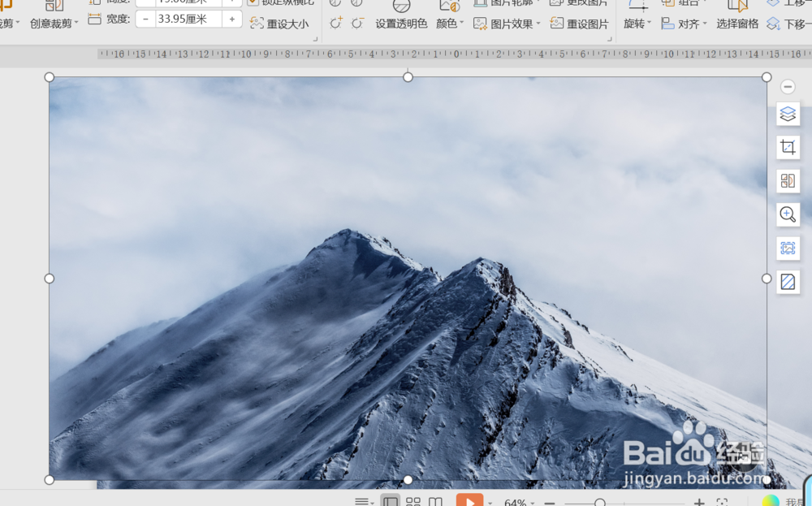This screenshot has width=812, height=506.
Task: Click the fit slide to window icon
Action: [x=723, y=502]
